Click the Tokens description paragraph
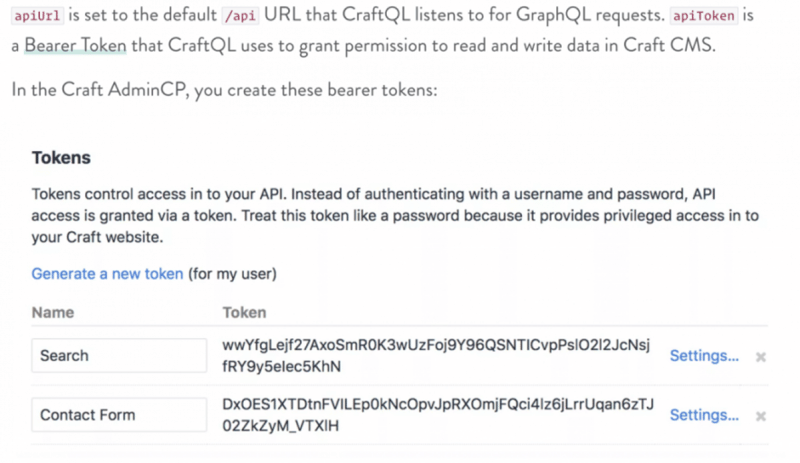800x463 pixels. (x=395, y=215)
